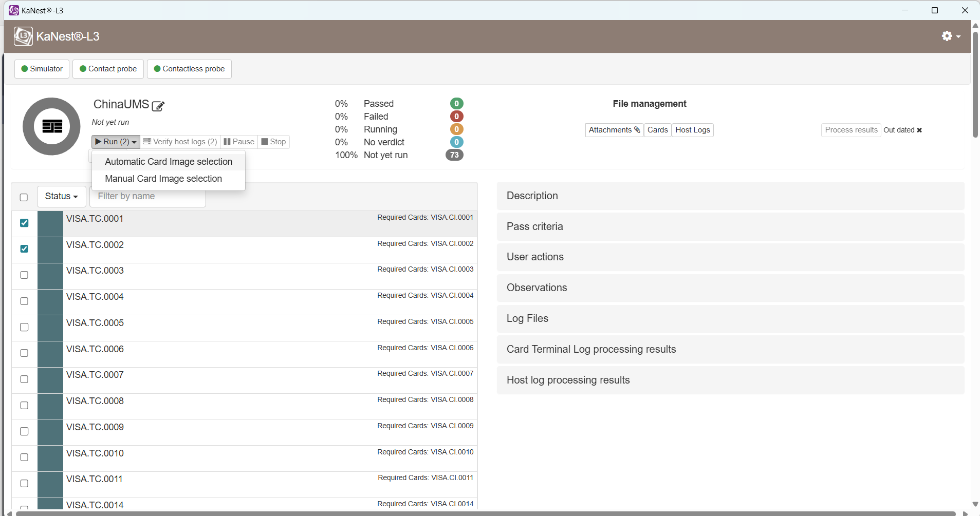This screenshot has height=516, width=980.
Task: Uncheck the VISA.TC.0002 checkbox
Action: [x=24, y=249]
